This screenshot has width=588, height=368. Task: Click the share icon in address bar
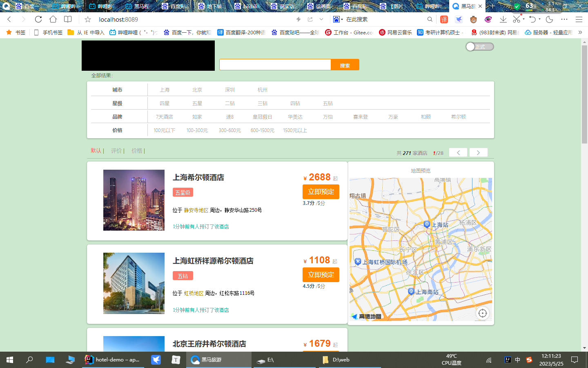pos(310,19)
